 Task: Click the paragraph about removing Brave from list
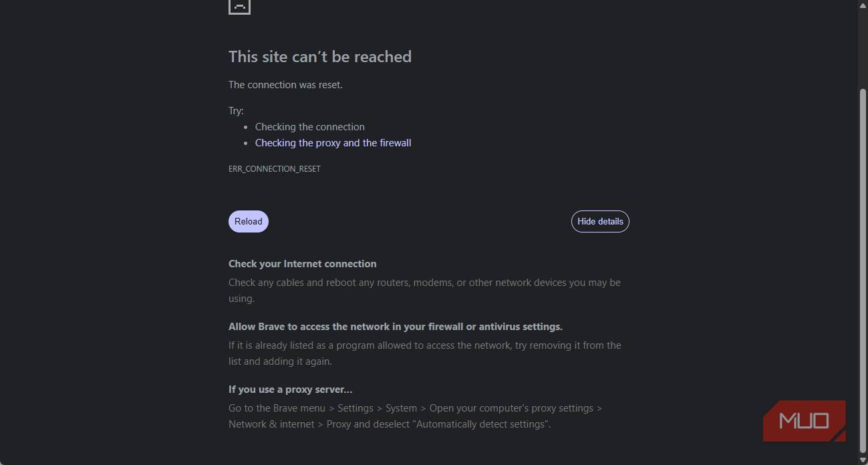pos(424,353)
